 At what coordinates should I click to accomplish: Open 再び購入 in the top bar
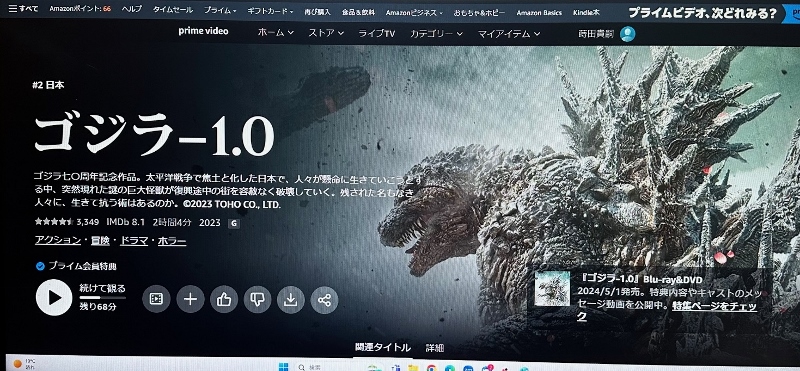pos(317,11)
